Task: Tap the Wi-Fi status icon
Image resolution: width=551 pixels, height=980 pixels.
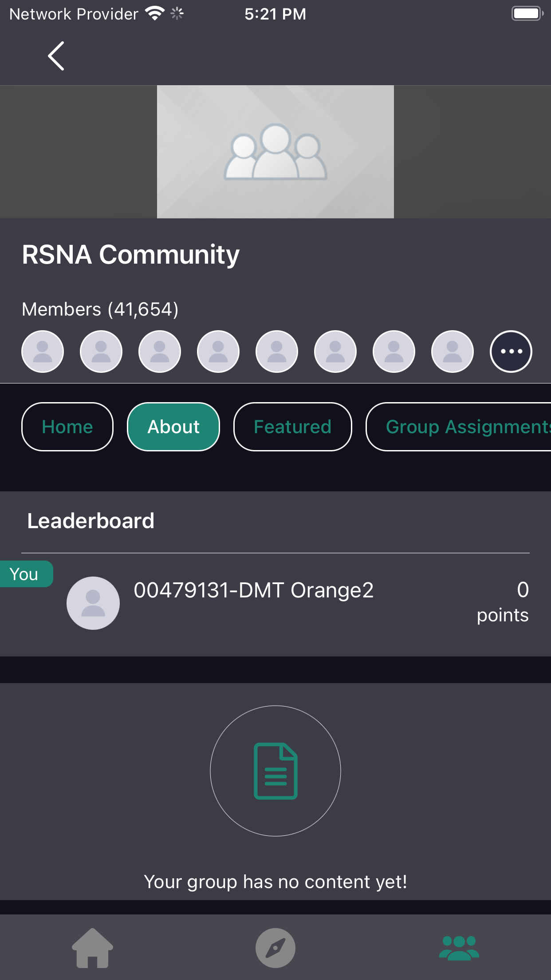Action: click(x=155, y=14)
